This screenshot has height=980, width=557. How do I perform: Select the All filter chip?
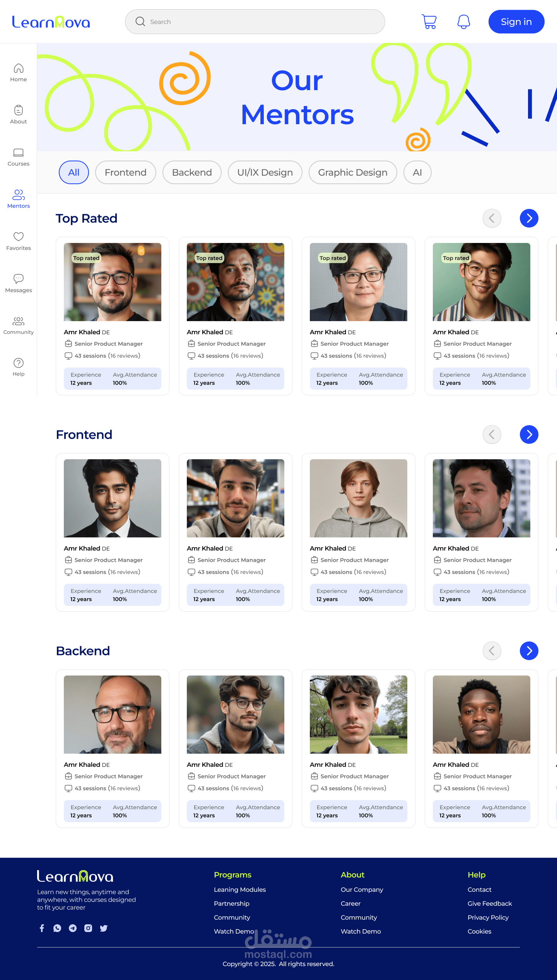74,172
